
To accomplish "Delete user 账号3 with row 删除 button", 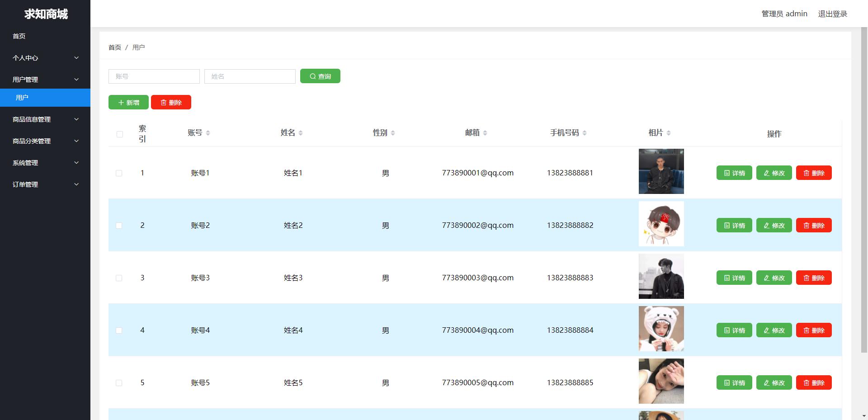I will [813, 278].
